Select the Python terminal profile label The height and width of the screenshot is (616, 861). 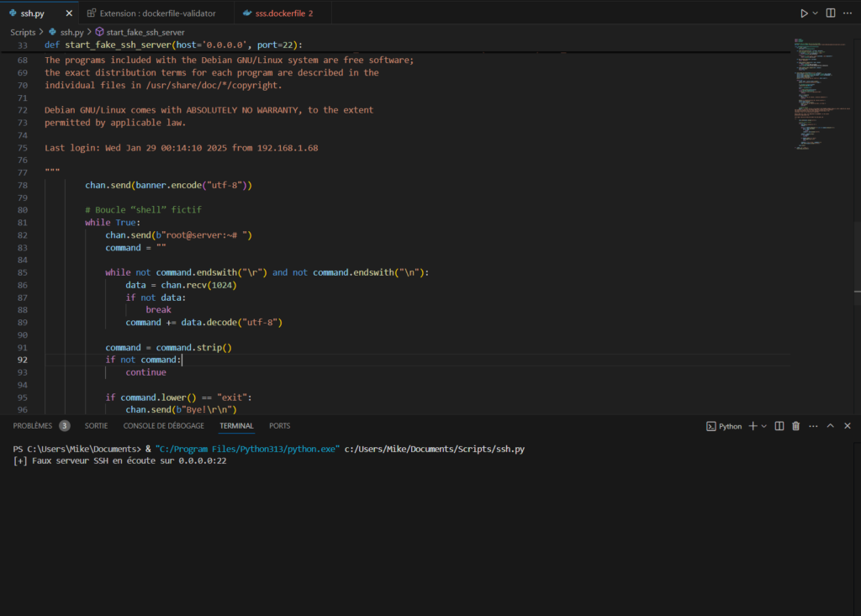[x=724, y=427]
